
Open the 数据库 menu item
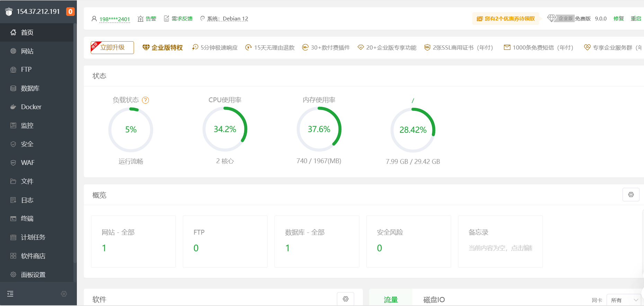pos(37,88)
